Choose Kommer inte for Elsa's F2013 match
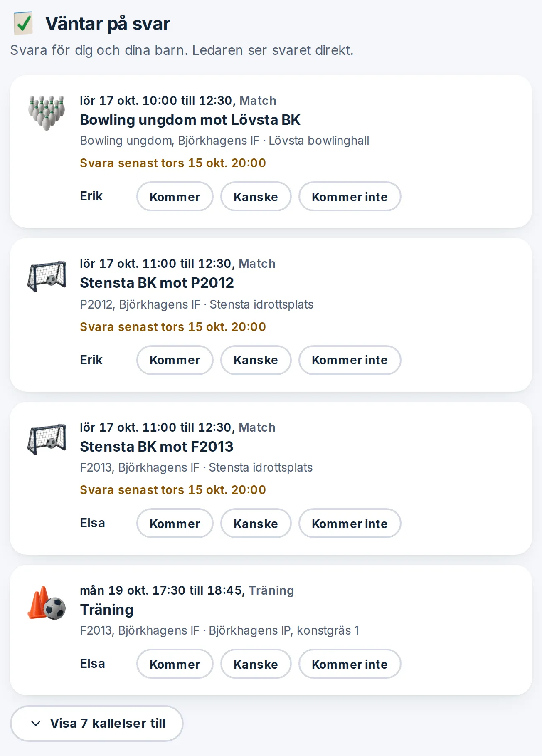542x756 pixels. pyautogui.click(x=350, y=523)
